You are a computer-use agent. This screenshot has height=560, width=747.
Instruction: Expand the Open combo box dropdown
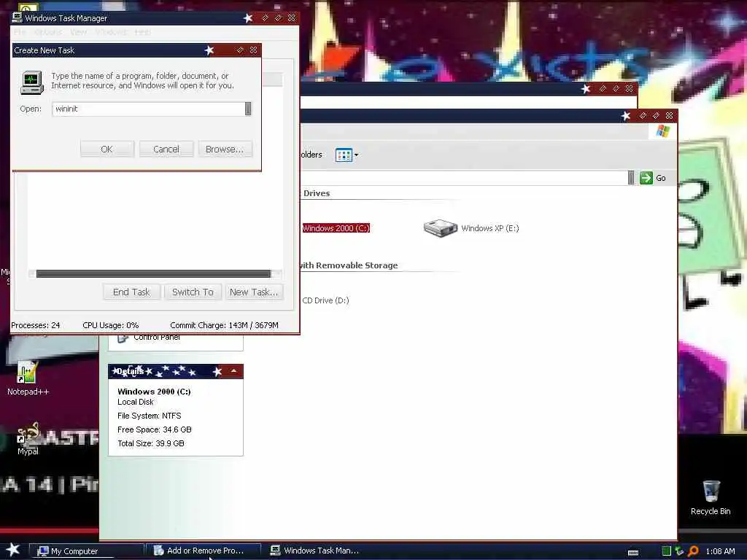248,109
